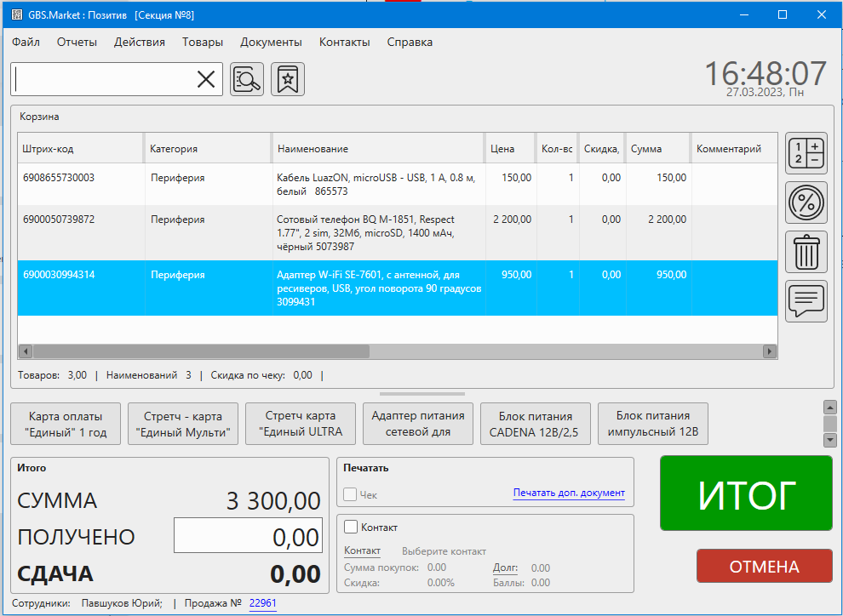Click the Печатать доп. документ link
This screenshot has width=843, height=616.
click(568, 493)
